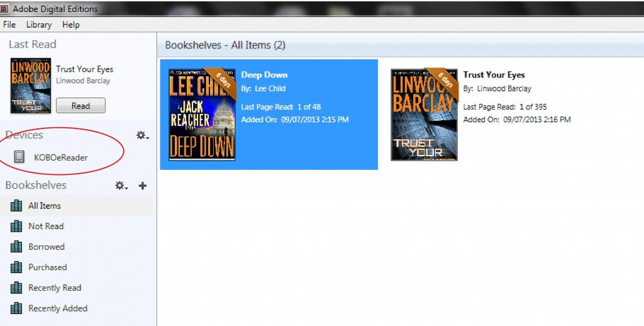
Task: Click the Deep Down book cover
Action: [x=202, y=115]
